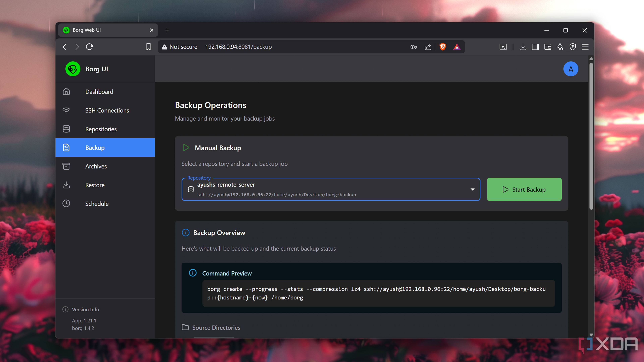Click the Brave Shields lion icon
Viewport: 644px width, 362px height.
click(x=443, y=47)
